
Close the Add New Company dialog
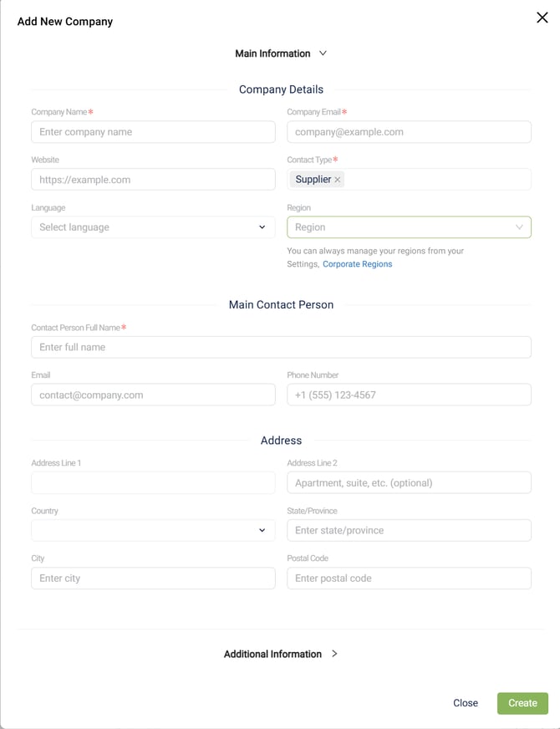[x=542, y=18]
